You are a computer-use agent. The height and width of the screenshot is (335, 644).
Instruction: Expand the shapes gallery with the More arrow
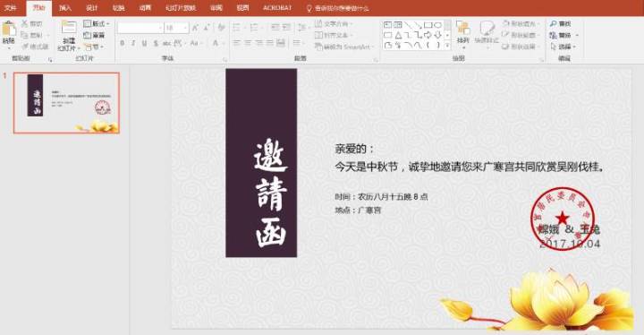448,46
